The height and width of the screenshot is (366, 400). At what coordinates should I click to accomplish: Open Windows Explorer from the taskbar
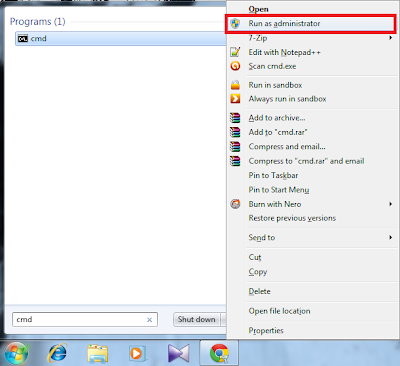tap(97, 353)
